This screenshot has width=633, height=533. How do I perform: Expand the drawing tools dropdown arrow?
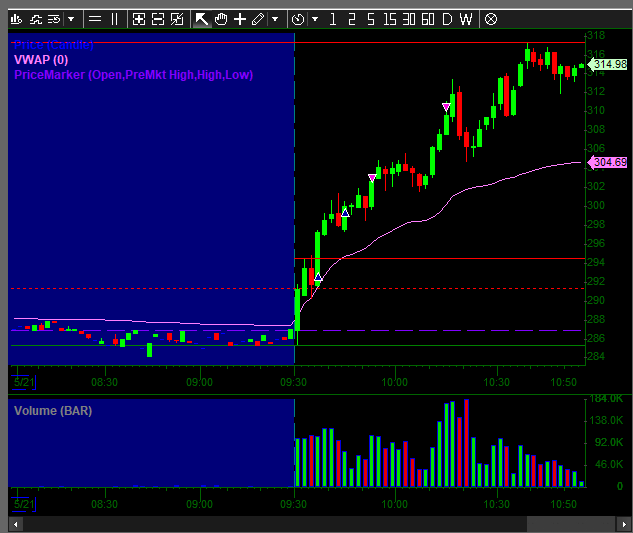click(275, 19)
